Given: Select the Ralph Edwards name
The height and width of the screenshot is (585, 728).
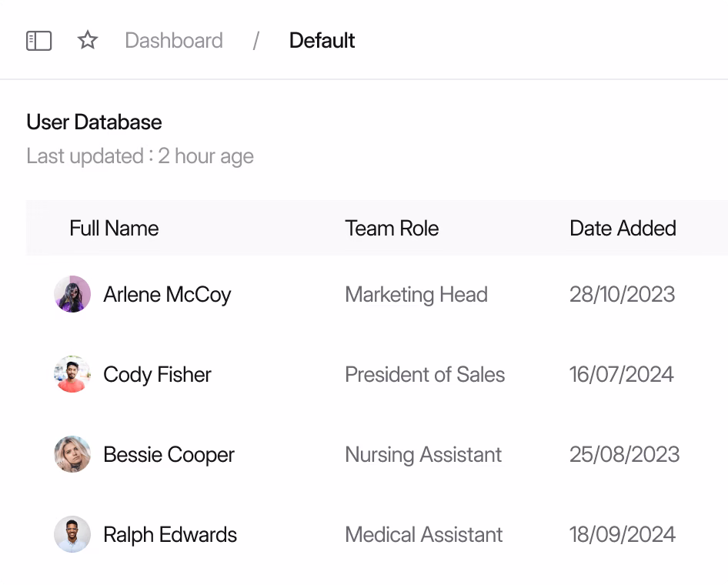Looking at the screenshot, I should (170, 535).
